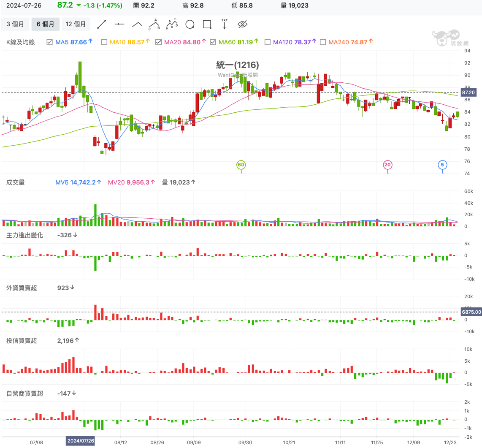The image size is (482, 448).
Task: Select the rectangle drawing tool
Action: tap(207, 24)
